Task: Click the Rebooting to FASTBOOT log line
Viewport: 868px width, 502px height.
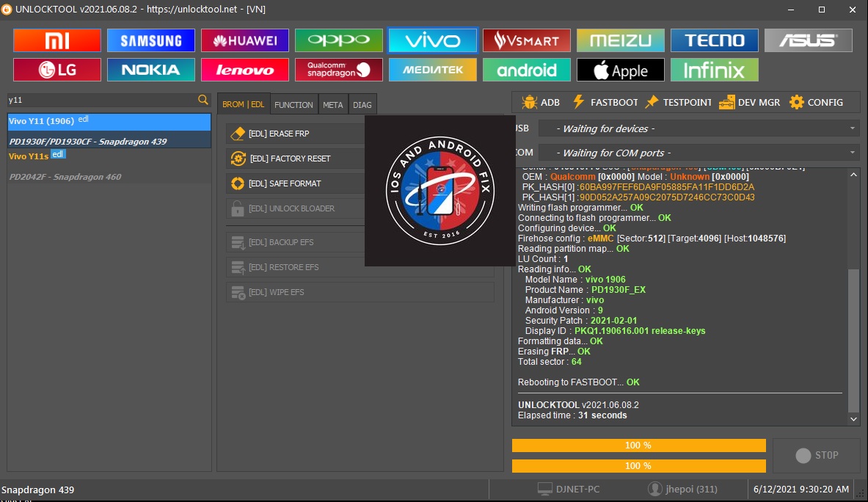Action: point(578,382)
